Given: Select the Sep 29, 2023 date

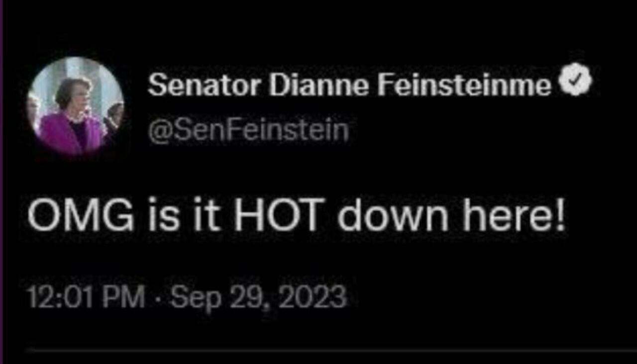Looking at the screenshot, I should click(x=258, y=298).
